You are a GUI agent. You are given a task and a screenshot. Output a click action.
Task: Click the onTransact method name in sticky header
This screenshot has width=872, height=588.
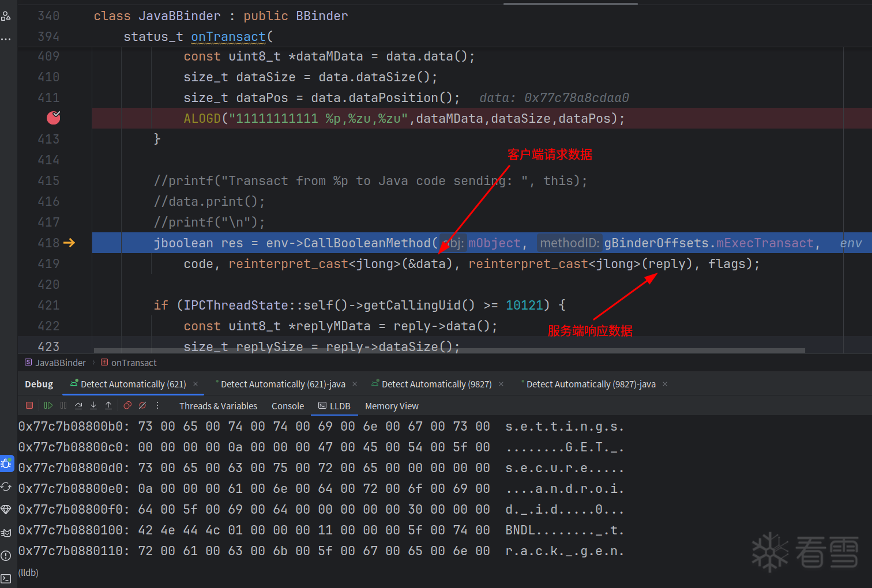click(228, 37)
